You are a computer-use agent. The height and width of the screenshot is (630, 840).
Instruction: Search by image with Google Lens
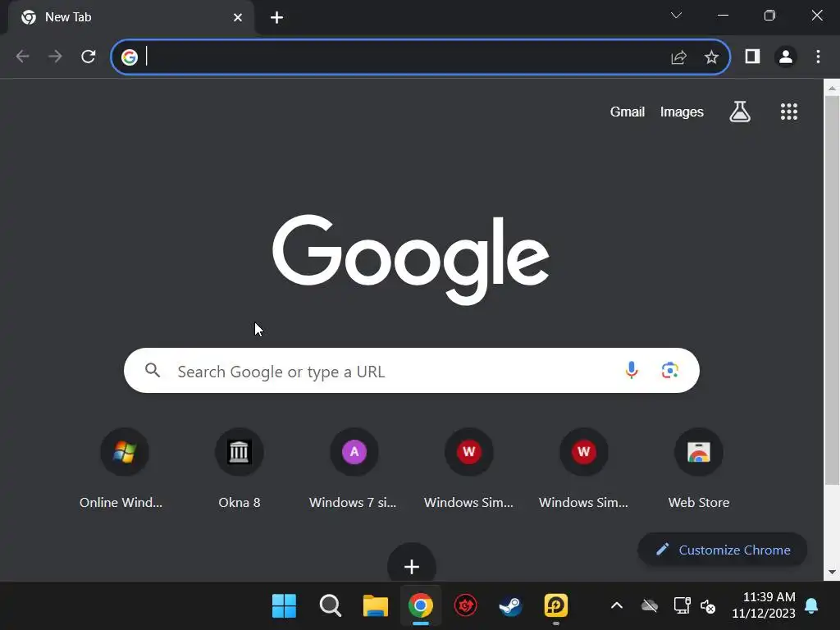[670, 370]
